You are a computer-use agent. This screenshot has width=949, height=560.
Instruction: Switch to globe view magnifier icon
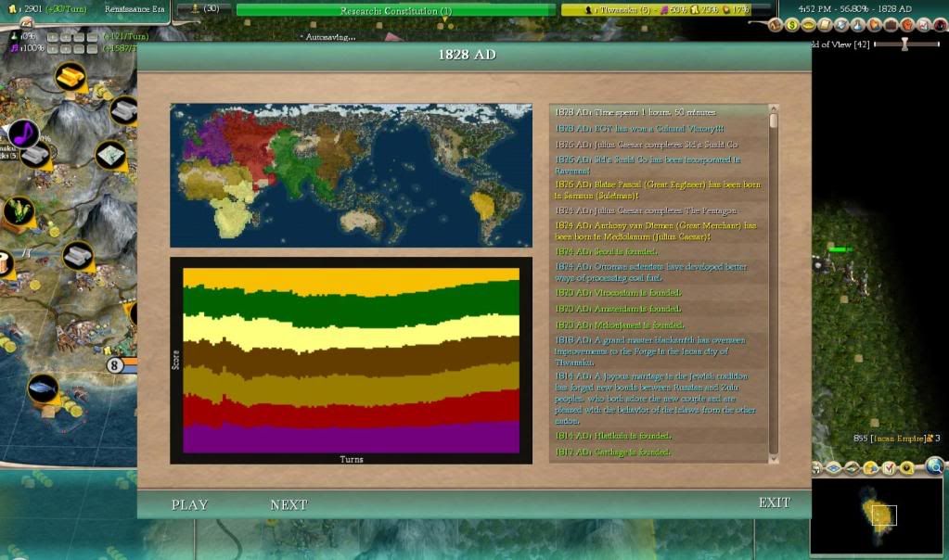pyautogui.click(x=934, y=465)
